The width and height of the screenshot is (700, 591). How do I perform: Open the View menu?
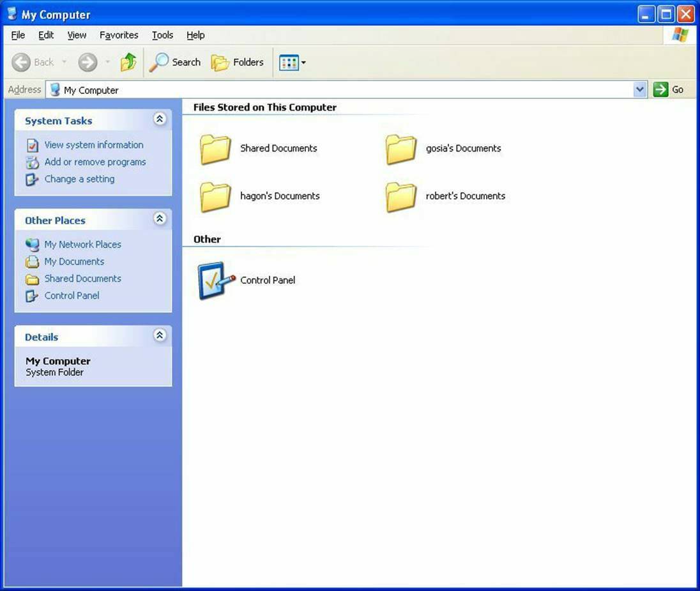click(x=76, y=35)
